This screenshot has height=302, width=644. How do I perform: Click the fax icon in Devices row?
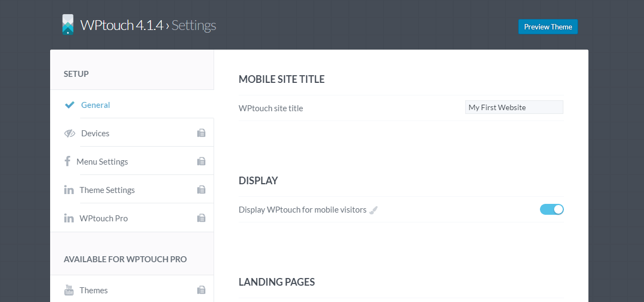(x=201, y=132)
